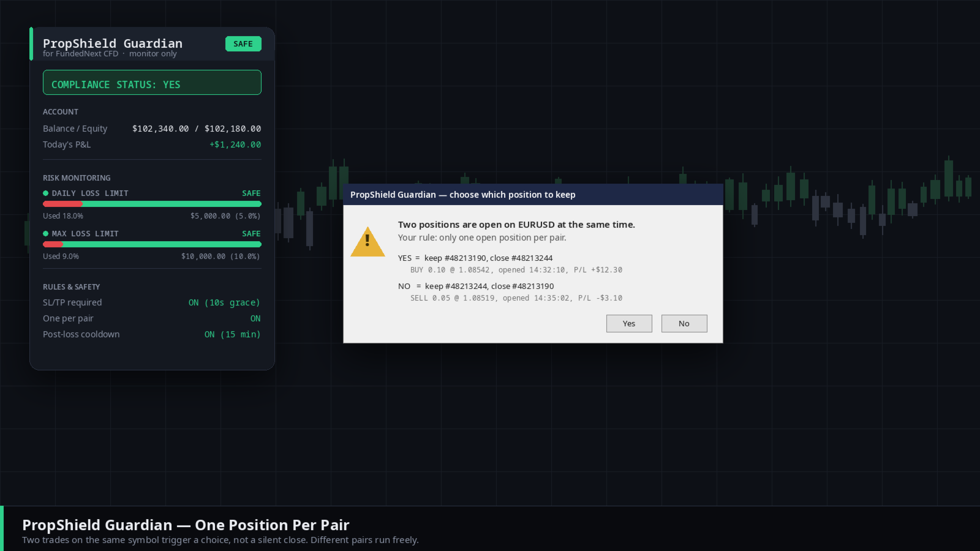Click the Balance / Equity value $102,340.00 / $102,180.00
This screenshot has width=980, height=551.
tap(197, 129)
